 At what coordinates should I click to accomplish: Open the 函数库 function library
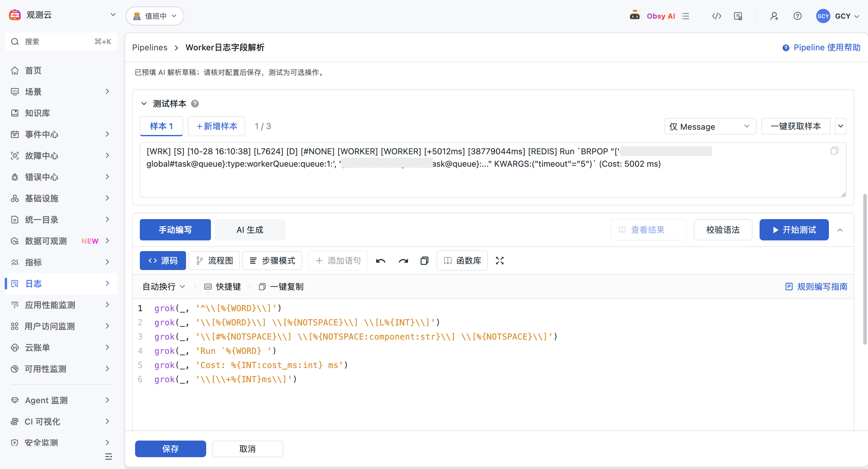[x=462, y=261]
